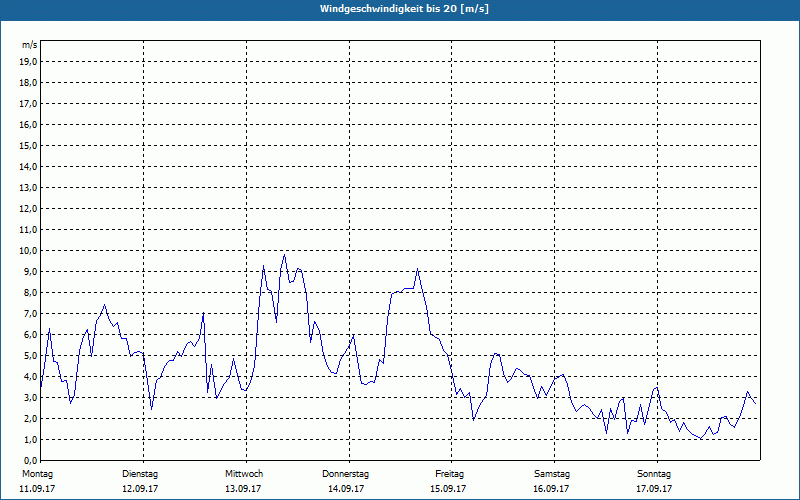Click the y-axis value '18,0'
800x500 pixels.
(x=28, y=83)
